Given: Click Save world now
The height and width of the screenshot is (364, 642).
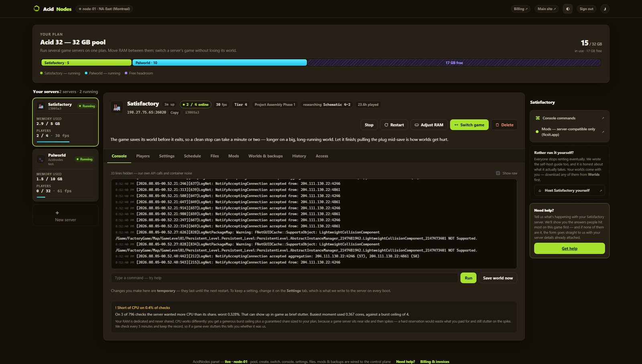Looking at the screenshot, I should [498, 278].
